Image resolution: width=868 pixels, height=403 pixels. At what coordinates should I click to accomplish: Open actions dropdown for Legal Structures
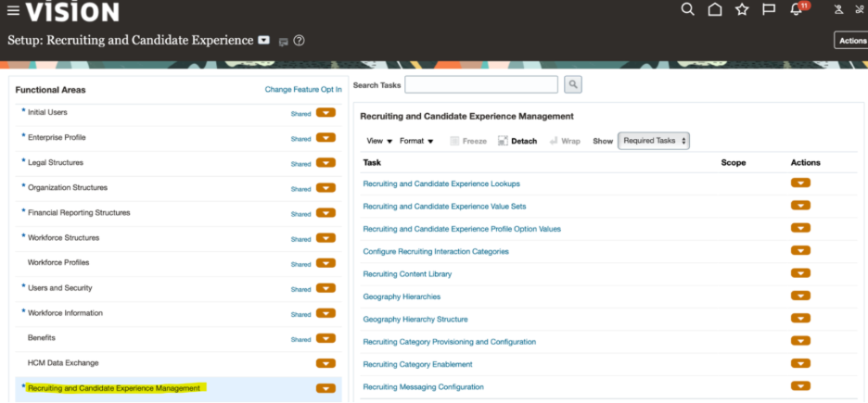click(325, 163)
